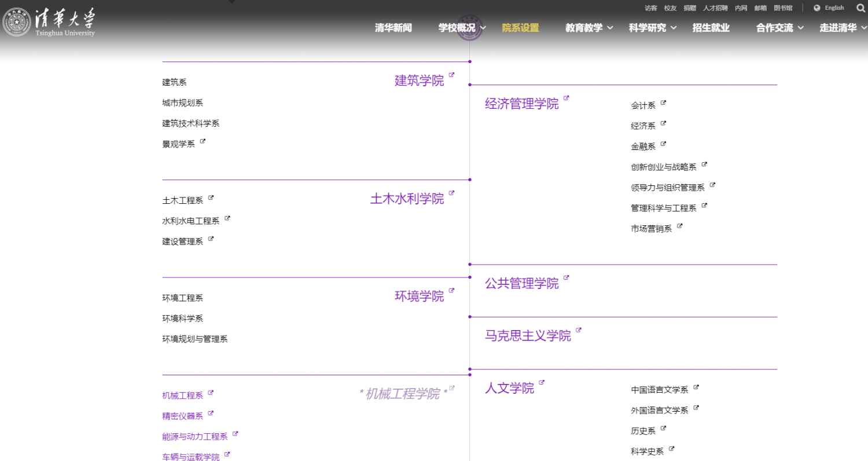Image resolution: width=868 pixels, height=461 pixels.
Task: Open the 招生就业 menu item
Action: tap(711, 28)
